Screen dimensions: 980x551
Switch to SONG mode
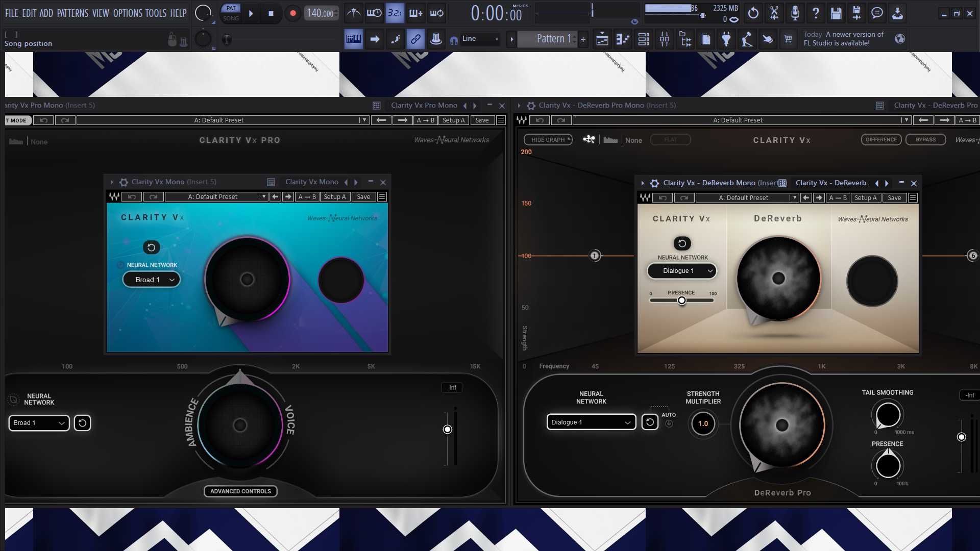tap(231, 18)
